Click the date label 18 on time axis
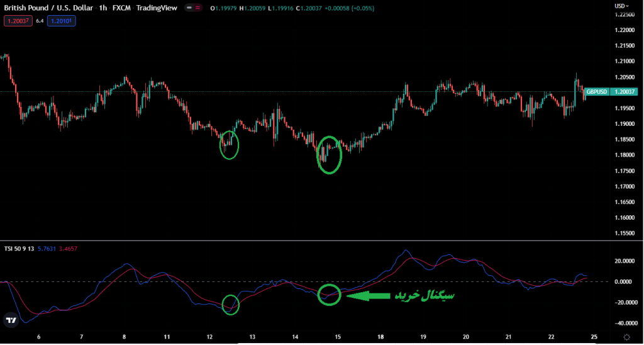 coord(380,337)
